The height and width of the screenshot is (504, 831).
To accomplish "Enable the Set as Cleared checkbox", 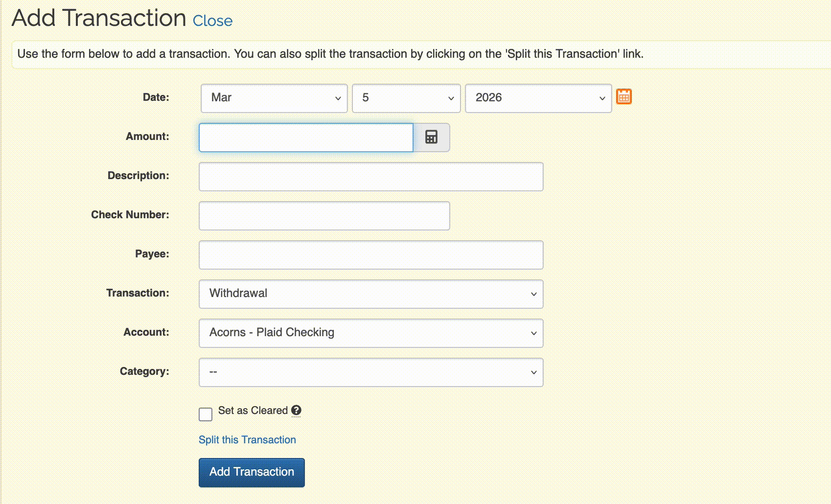I will [206, 414].
